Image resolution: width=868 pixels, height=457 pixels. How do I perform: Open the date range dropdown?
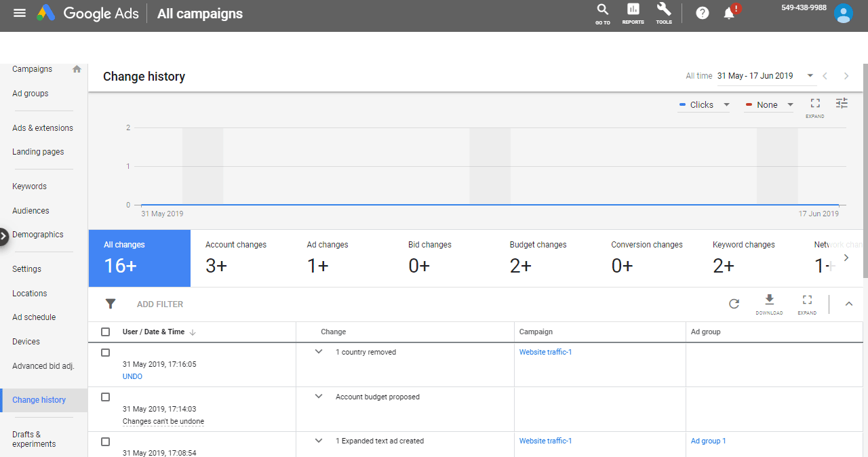click(x=765, y=76)
